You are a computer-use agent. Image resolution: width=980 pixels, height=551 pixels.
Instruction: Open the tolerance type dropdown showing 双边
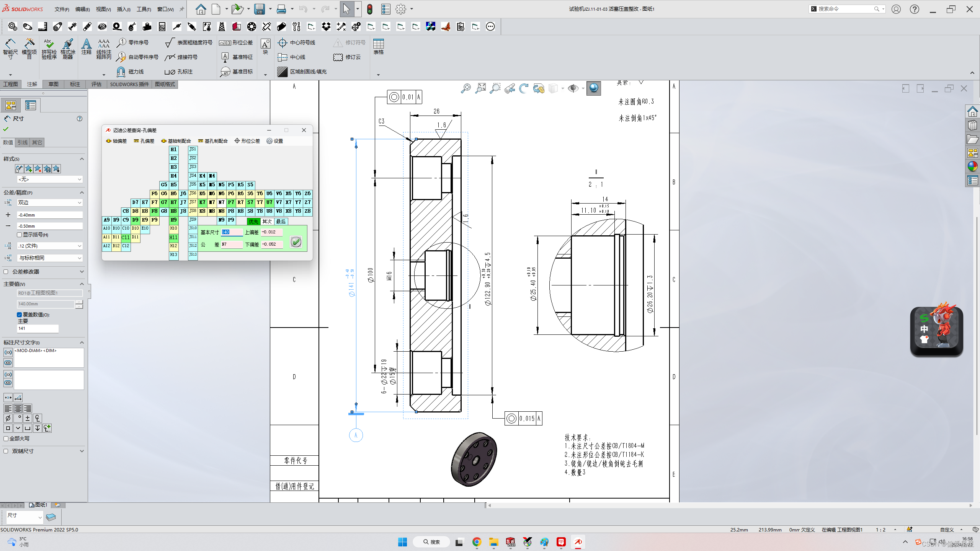49,202
